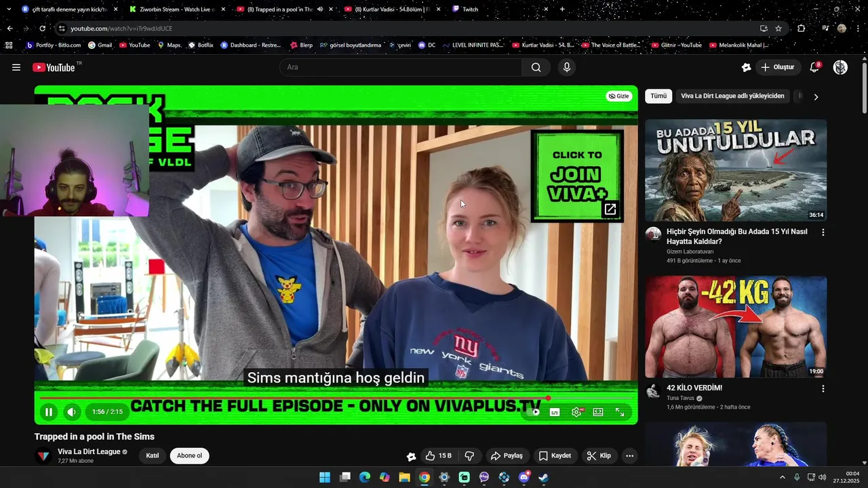Open YouTube notifications bell
The height and width of the screenshot is (488, 868).
point(814,67)
